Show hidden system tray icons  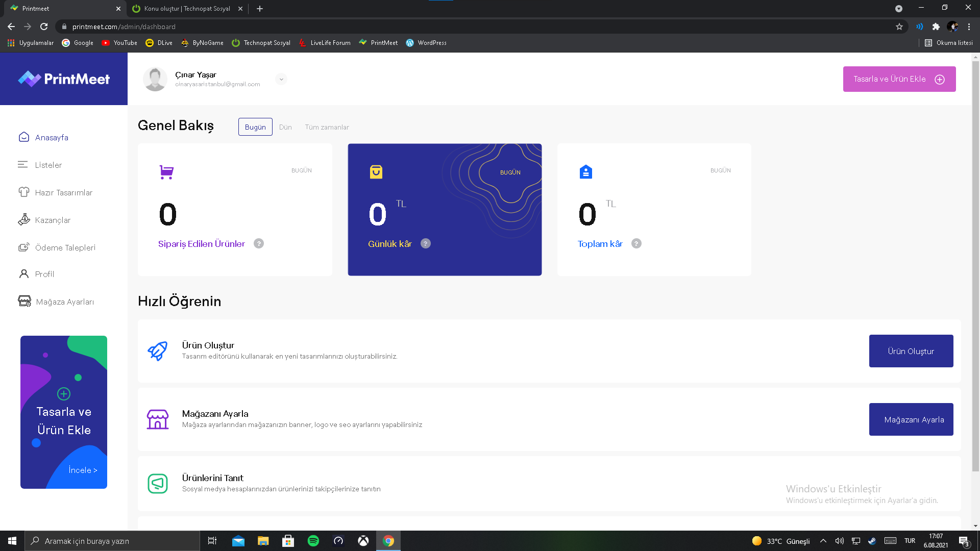[823, 541]
